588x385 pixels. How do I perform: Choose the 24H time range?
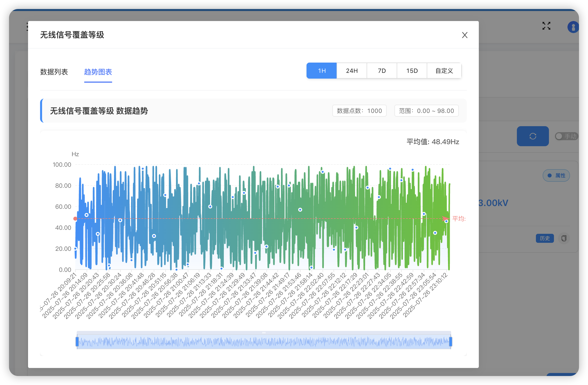click(x=352, y=71)
